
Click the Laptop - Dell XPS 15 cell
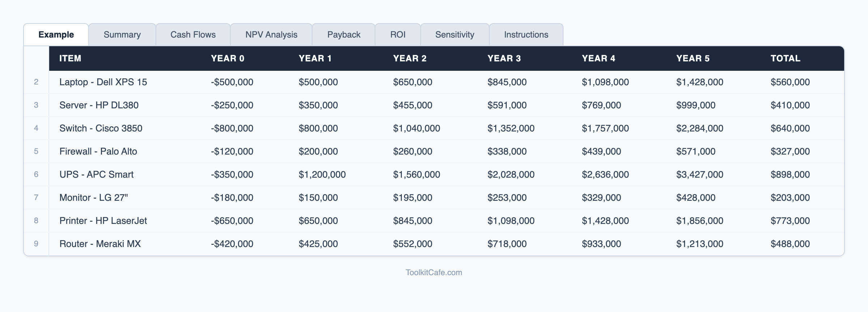coord(103,82)
